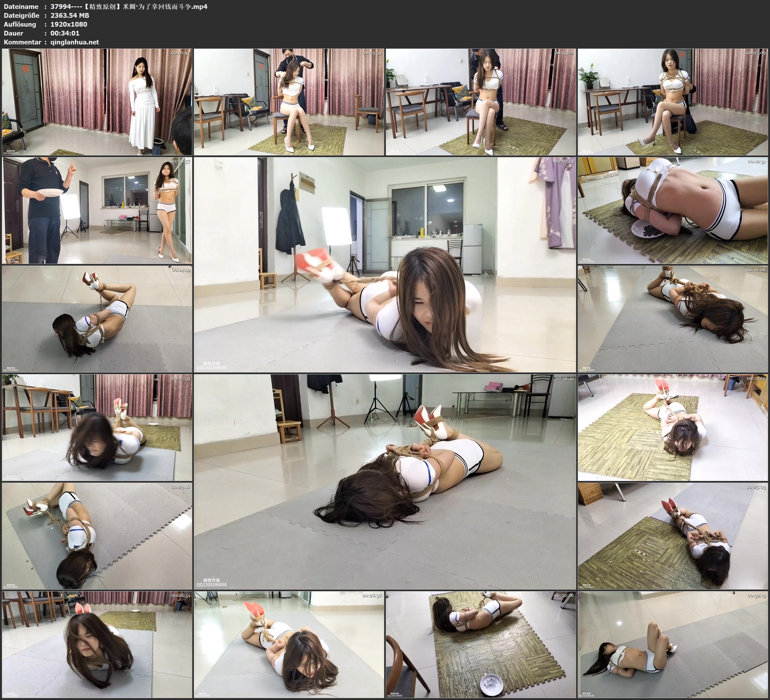Click the frame marked 00:23:16
This screenshot has width=770, height=700.
pos(97,536)
